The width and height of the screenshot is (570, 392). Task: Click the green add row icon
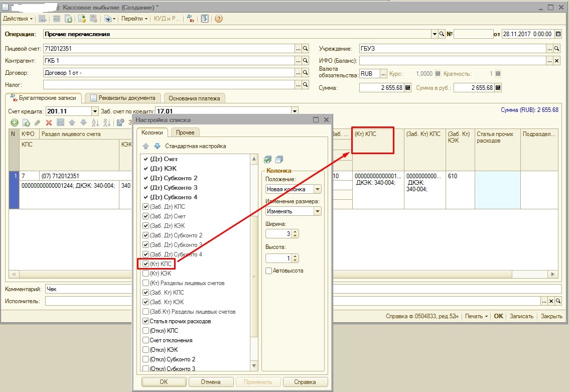click(x=14, y=122)
